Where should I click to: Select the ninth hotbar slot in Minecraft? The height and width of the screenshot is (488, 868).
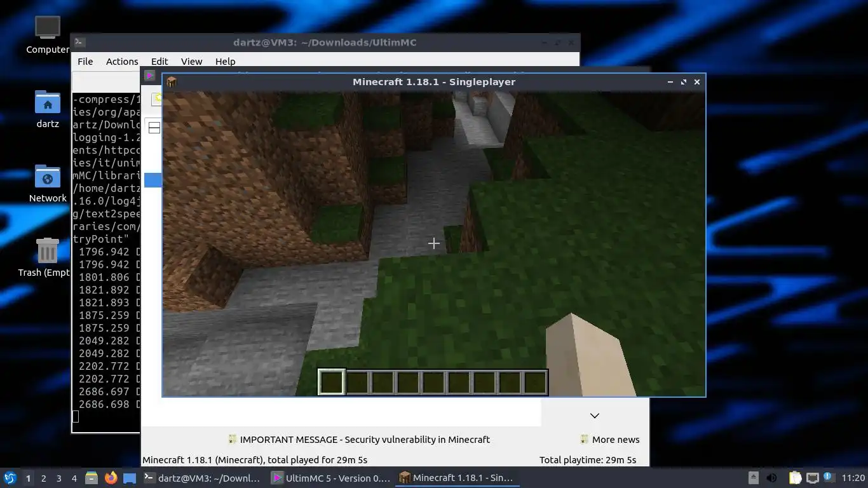pyautogui.click(x=535, y=383)
